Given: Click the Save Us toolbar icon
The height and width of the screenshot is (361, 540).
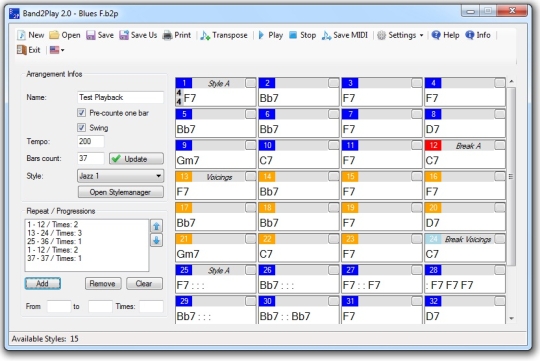Looking at the screenshot, I should (124, 35).
